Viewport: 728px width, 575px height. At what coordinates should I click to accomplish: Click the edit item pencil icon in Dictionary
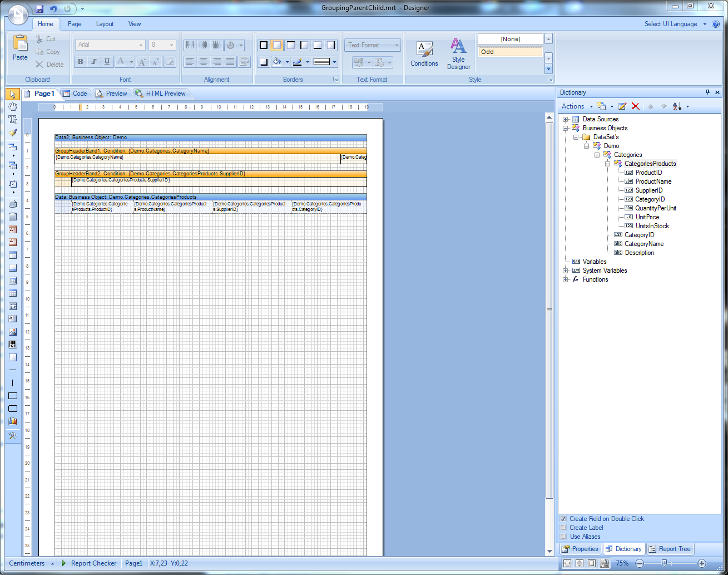click(622, 106)
